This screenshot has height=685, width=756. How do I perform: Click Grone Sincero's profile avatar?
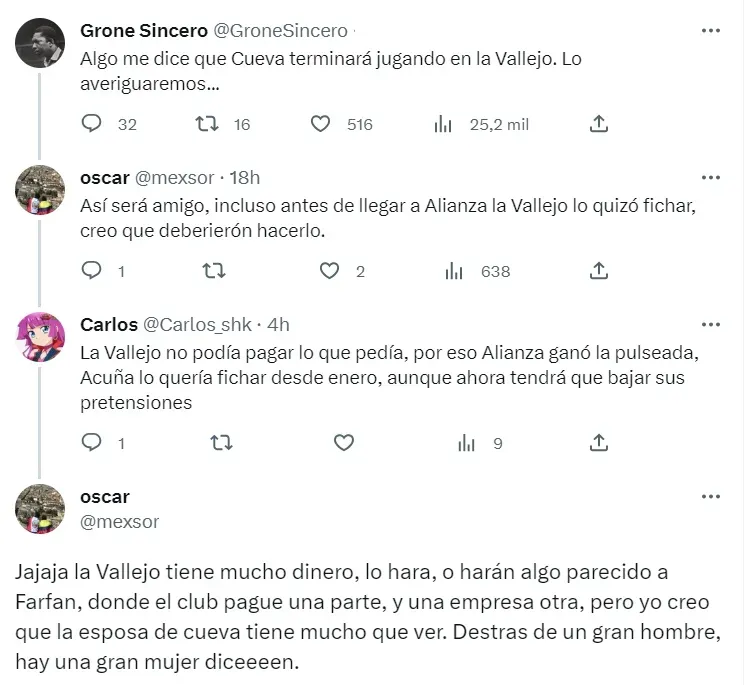(x=41, y=43)
